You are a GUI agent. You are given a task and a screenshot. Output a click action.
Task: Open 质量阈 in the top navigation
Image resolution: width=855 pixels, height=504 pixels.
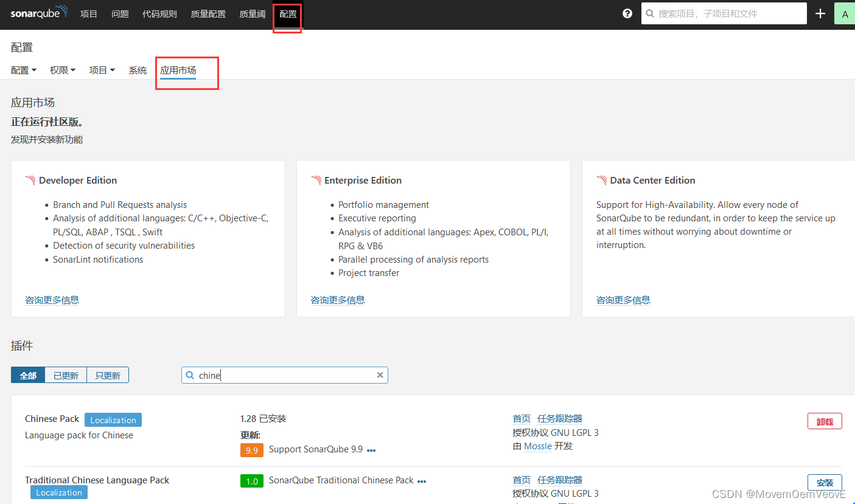tap(253, 13)
